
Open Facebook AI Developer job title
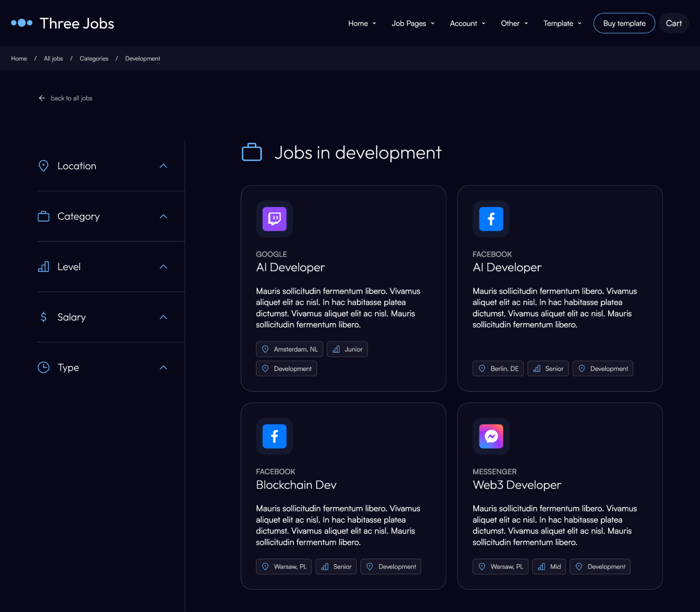tap(507, 267)
